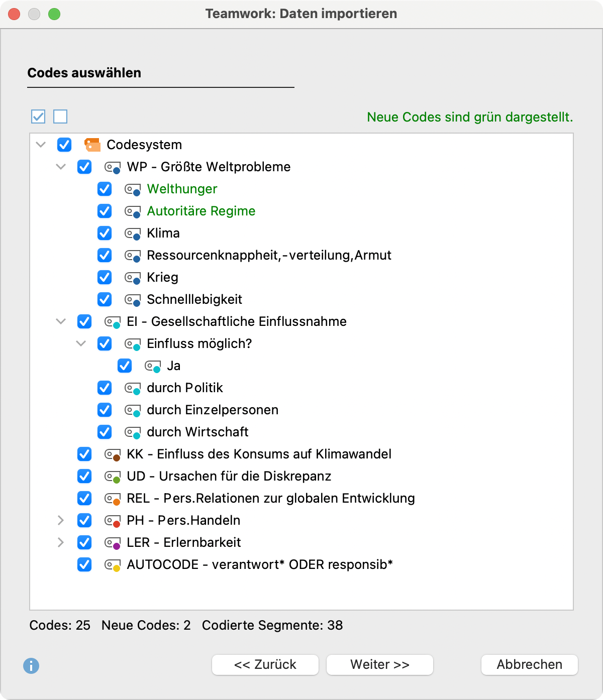Click the teal color dot on durch Wirtschaft icon

coord(137,436)
